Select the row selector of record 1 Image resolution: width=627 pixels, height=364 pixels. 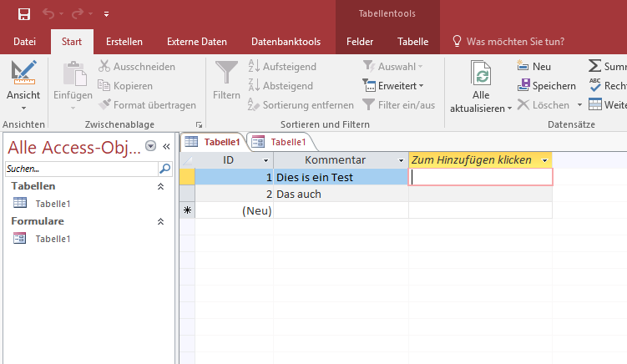[187, 177]
